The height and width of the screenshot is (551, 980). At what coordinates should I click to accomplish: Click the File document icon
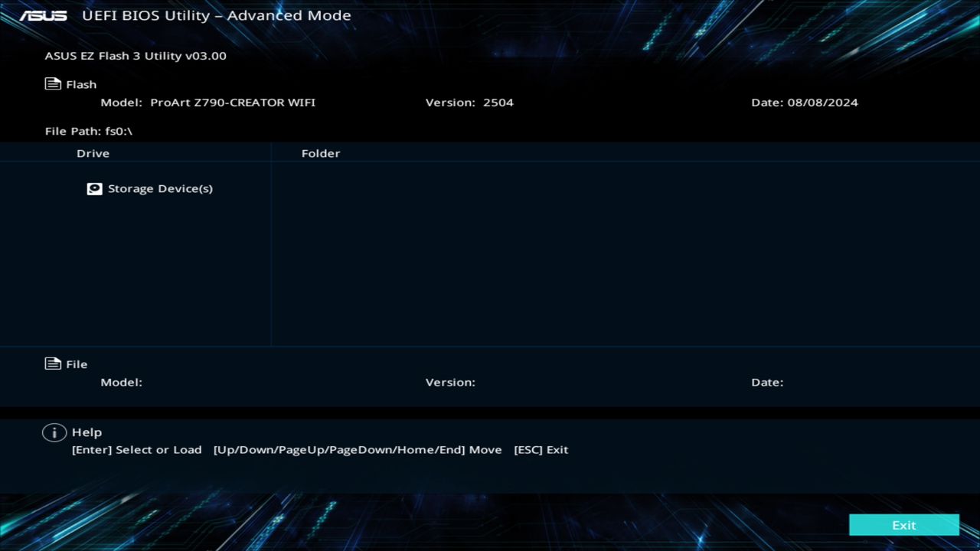(x=51, y=363)
